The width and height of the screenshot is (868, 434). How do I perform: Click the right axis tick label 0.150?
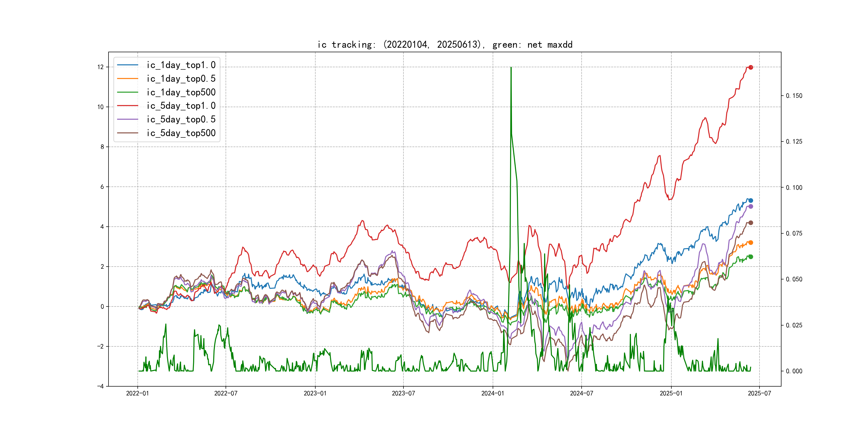click(794, 96)
